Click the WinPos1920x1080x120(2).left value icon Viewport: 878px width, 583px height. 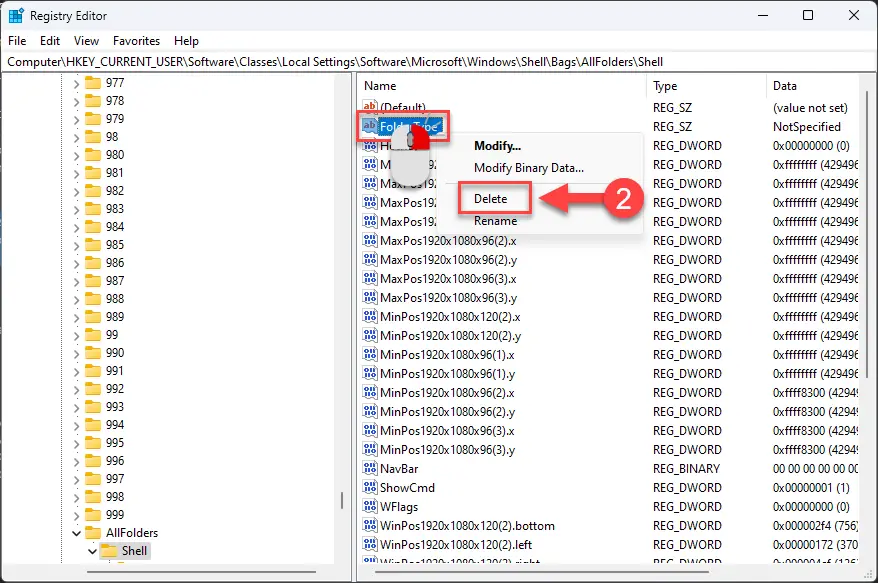click(x=370, y=544)
